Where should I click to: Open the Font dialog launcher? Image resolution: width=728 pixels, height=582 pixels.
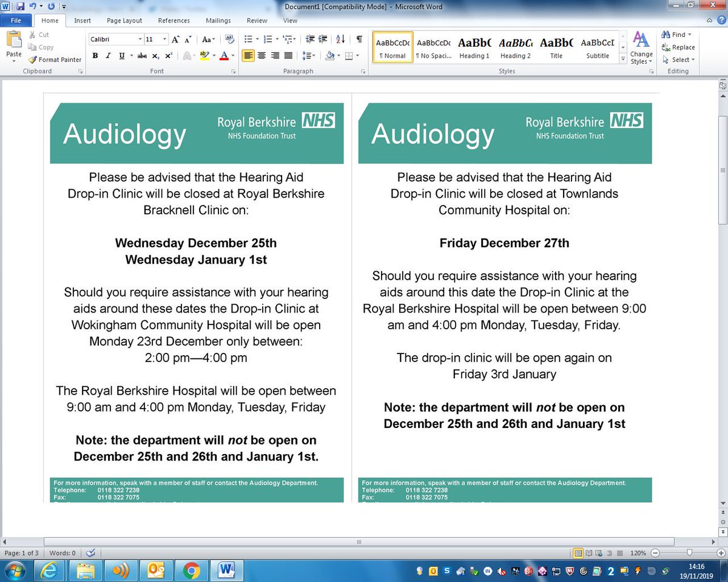pyautogui.click(x=233, y=72)
